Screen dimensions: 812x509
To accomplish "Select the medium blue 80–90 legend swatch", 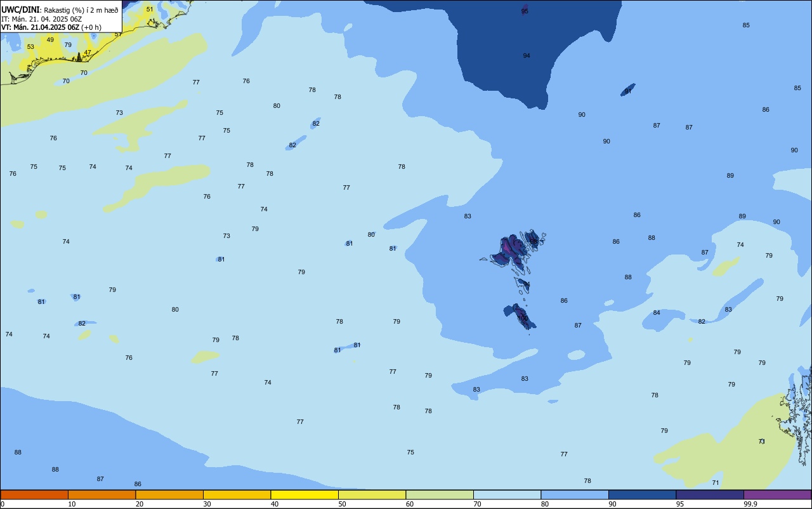I will point(575,494).
